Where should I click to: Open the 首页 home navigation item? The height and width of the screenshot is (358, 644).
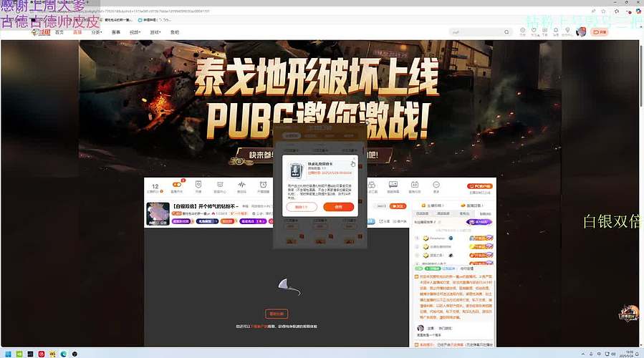(x=59, y=32)
